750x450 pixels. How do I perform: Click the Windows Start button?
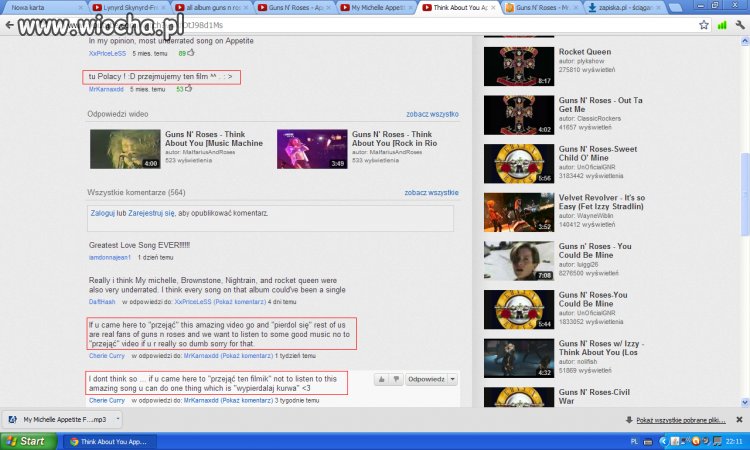28,441
